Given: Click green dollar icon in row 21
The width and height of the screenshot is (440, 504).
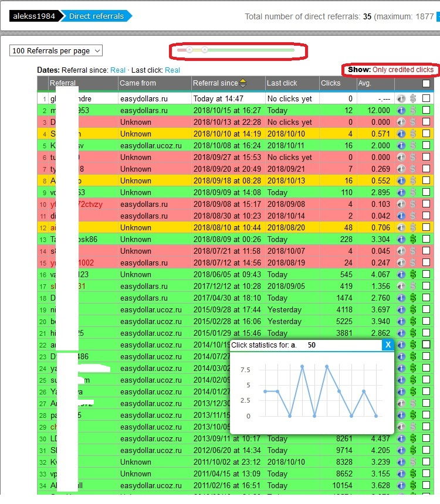Looking at the screenshot, I should pyautogui.click(x=413, y=333).
